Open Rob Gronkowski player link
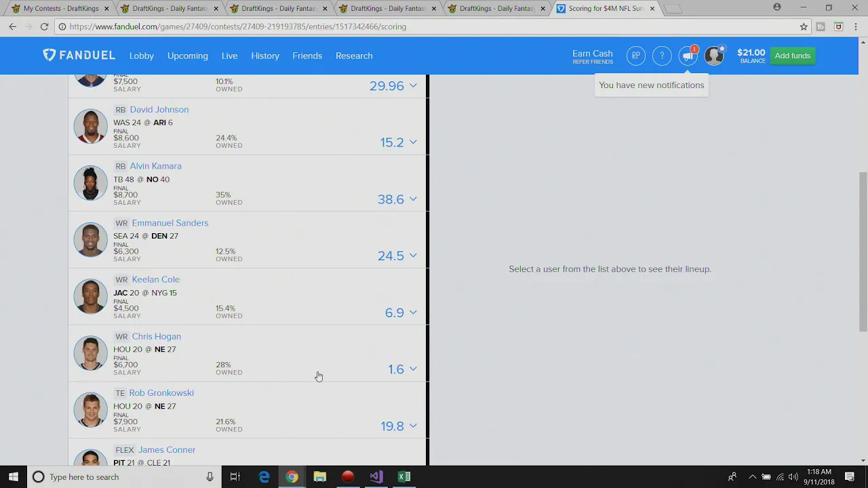 coord(161,393)
